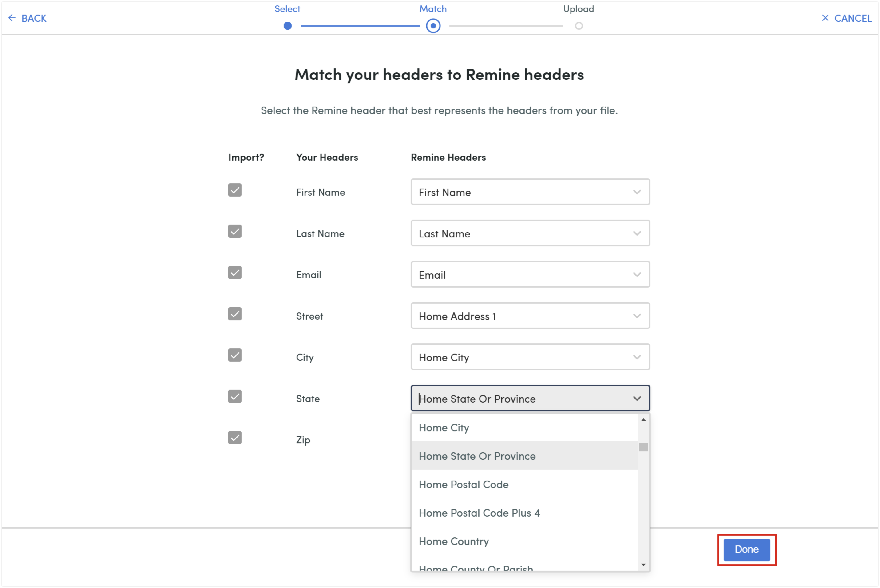
Task: Go back using the BACK link
Action: coord(27,18)
